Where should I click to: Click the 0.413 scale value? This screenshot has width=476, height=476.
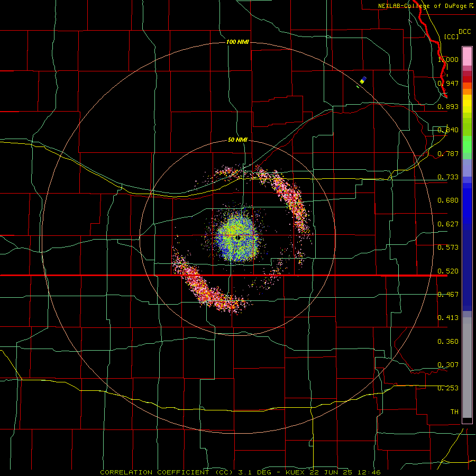[x=448, y=317]
